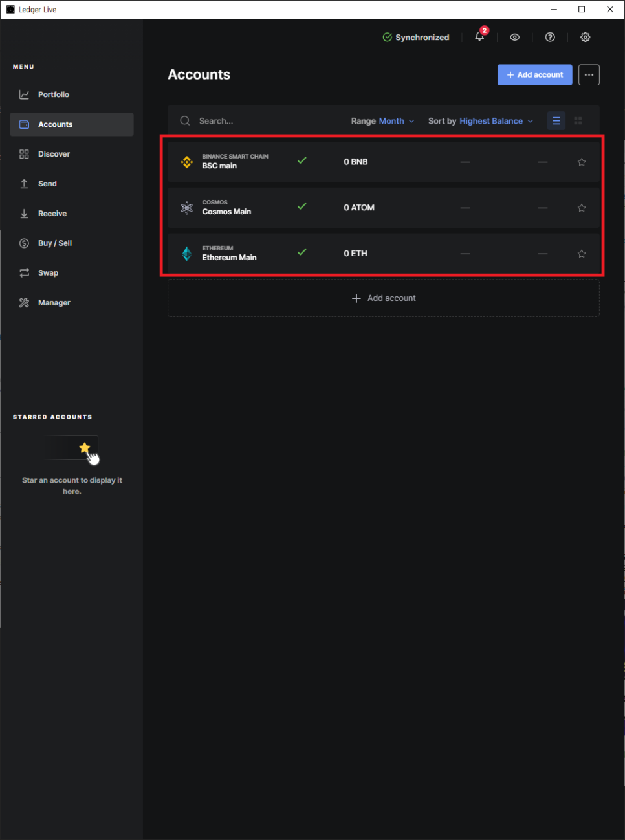Click the Cosmos atom icon
Image resolution: width=625 pixels, height=840 pixels.
[187, 208]
